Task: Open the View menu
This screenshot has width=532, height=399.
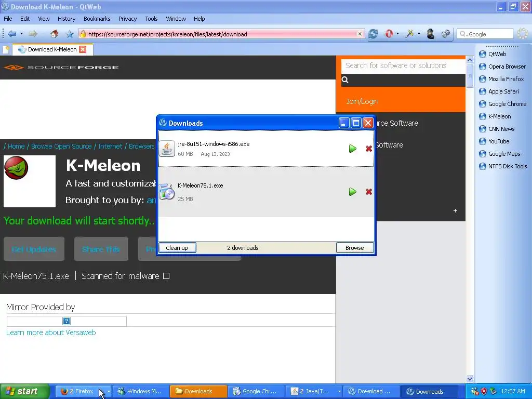Action: (44, 19)
